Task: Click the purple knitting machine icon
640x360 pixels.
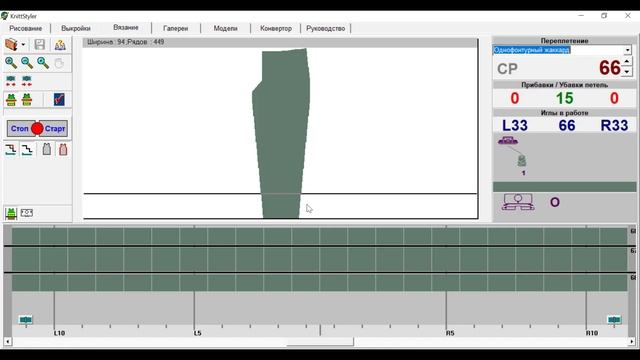Action: pyautogui.click(x=518, y=202)
